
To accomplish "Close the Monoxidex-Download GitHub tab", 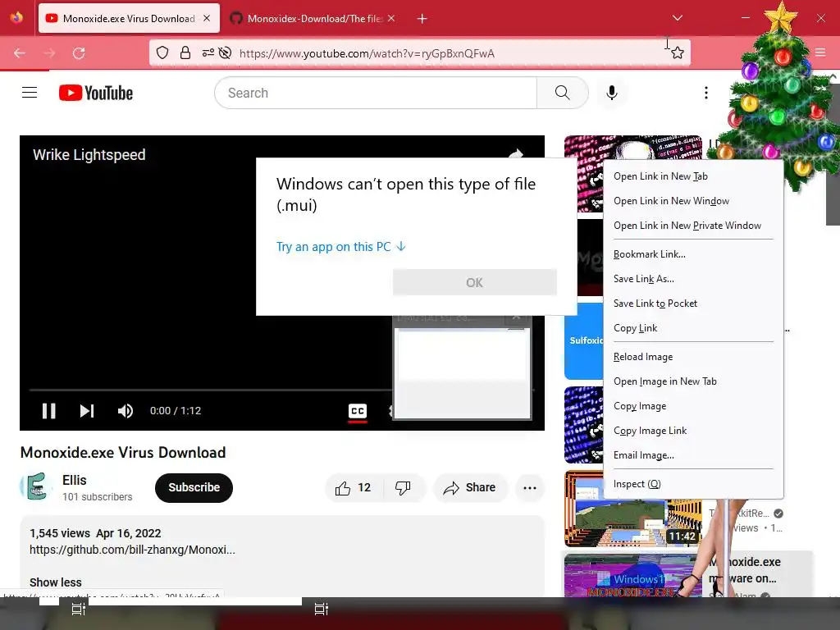I will 391,18.
